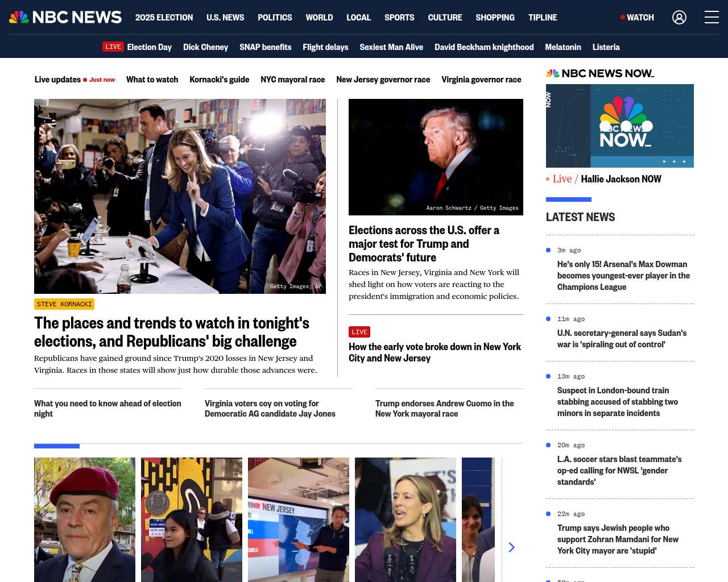Open the user account profile icon

679,18
